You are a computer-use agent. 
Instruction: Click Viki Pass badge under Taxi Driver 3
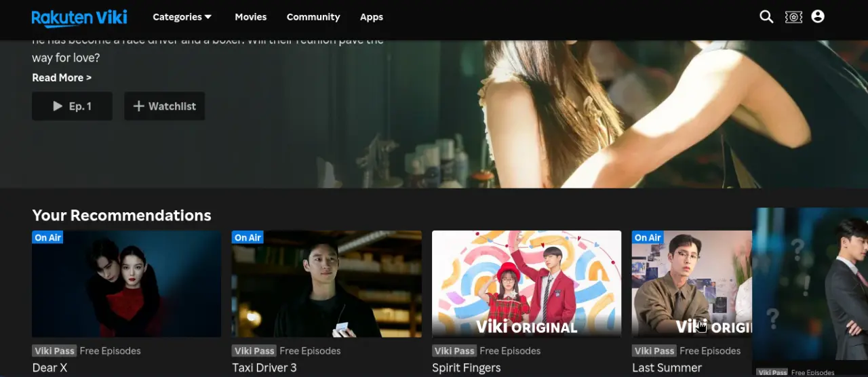tap(254, 351)
